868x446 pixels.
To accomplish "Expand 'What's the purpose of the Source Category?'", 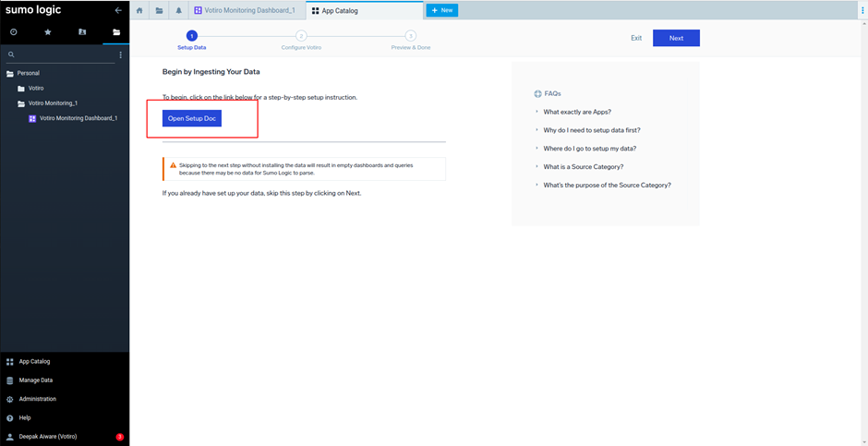I will click(608, 185).
